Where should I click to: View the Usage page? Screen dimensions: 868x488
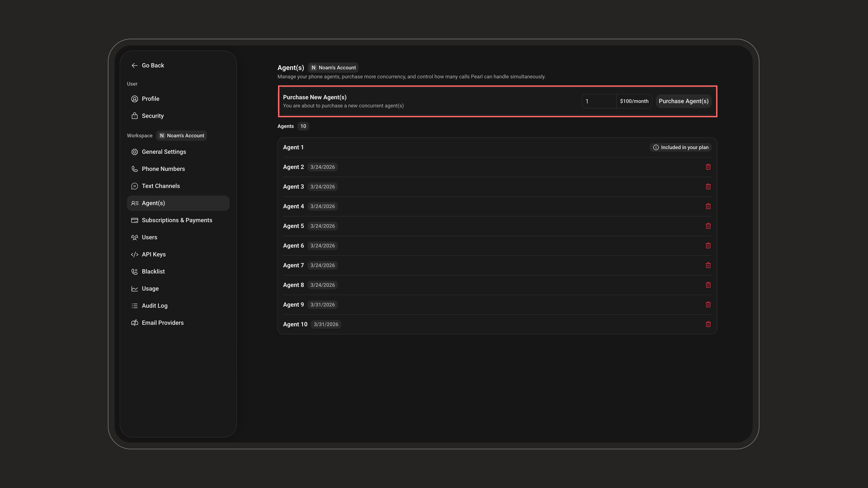click(178, 289)
